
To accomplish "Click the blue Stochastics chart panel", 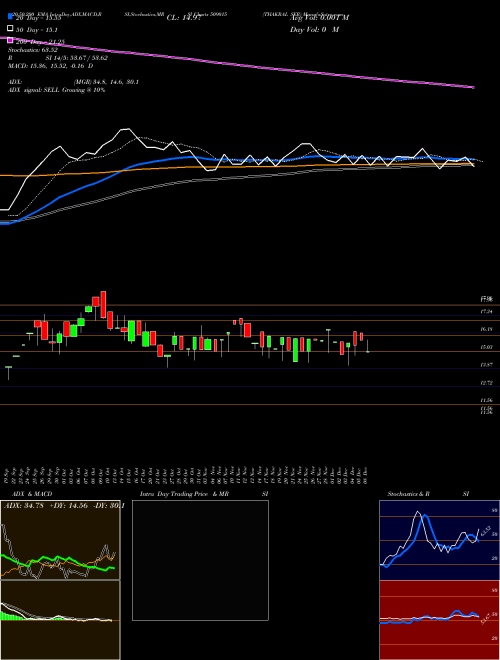I will (439, 540).
